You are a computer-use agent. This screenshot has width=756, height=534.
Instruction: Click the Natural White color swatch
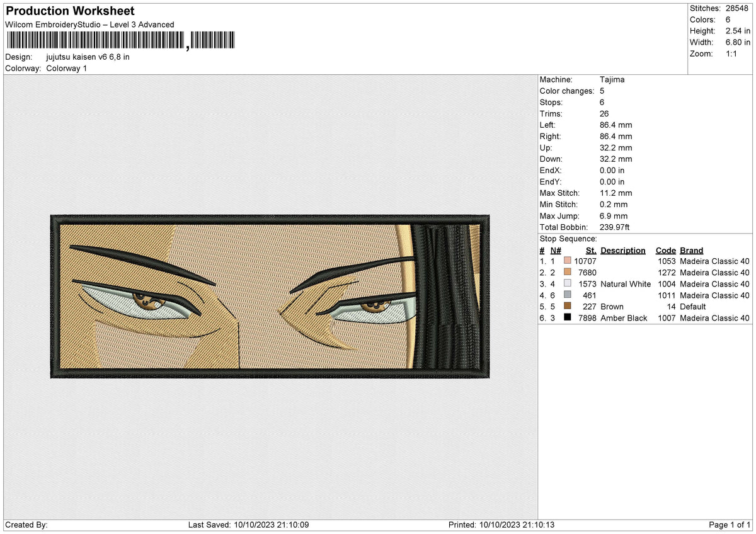[568, 284]
